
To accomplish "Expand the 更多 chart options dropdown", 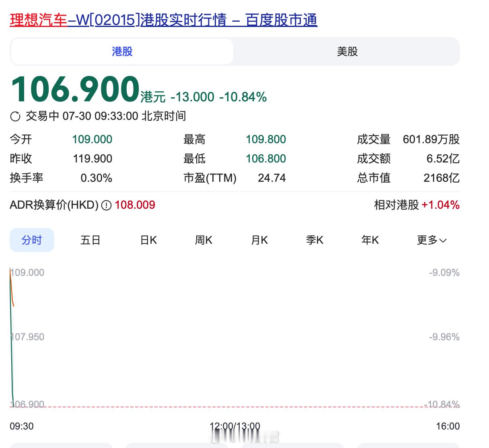I will click(x=432, y=240).
